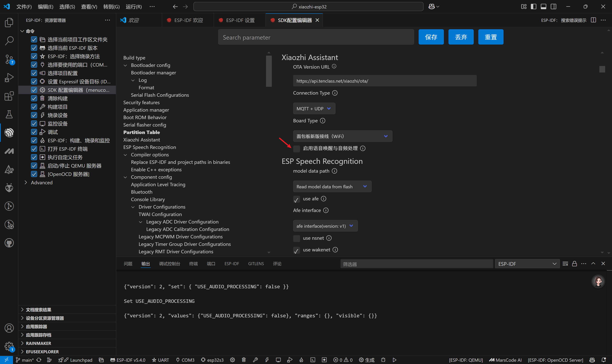The image size is (612, 364).
Task: Click the settings tree vertical scrollbar thumb
Action: [x=269, y=71]
